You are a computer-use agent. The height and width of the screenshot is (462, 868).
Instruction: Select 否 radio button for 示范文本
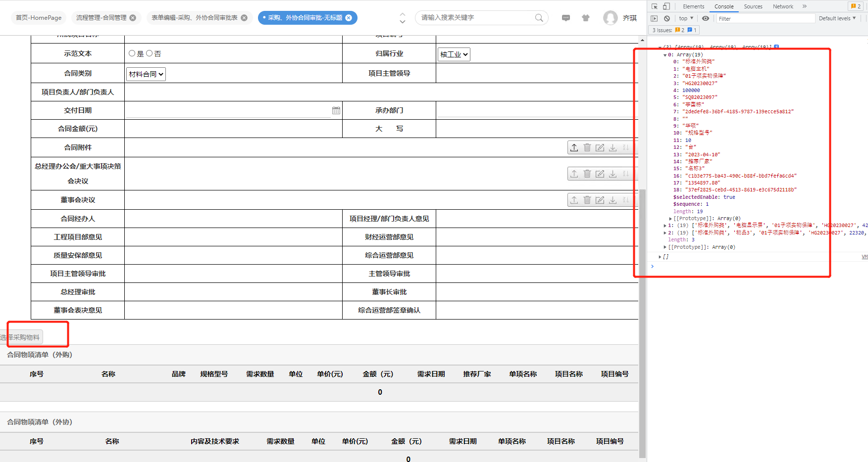pos(149,53)
